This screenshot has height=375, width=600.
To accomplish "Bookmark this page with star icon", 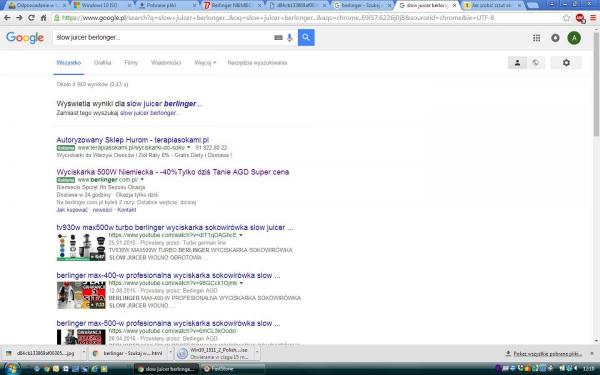I will point(566,18).
